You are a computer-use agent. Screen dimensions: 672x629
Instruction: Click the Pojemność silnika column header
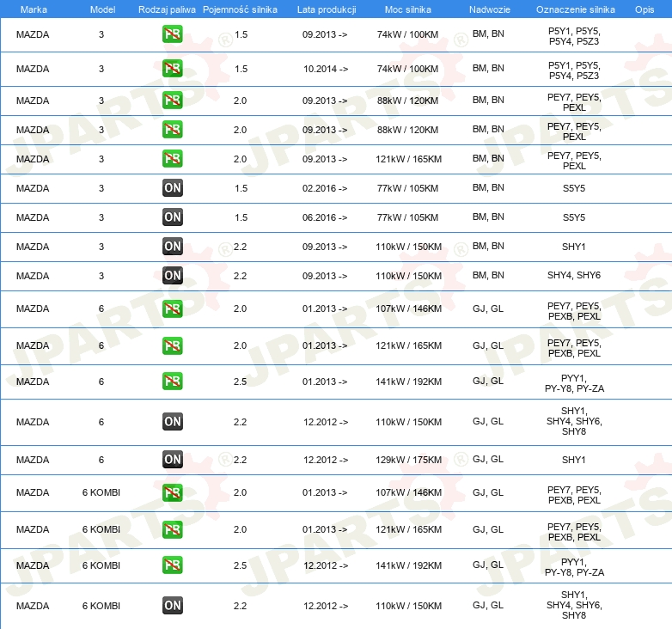[x=240, y=9]
